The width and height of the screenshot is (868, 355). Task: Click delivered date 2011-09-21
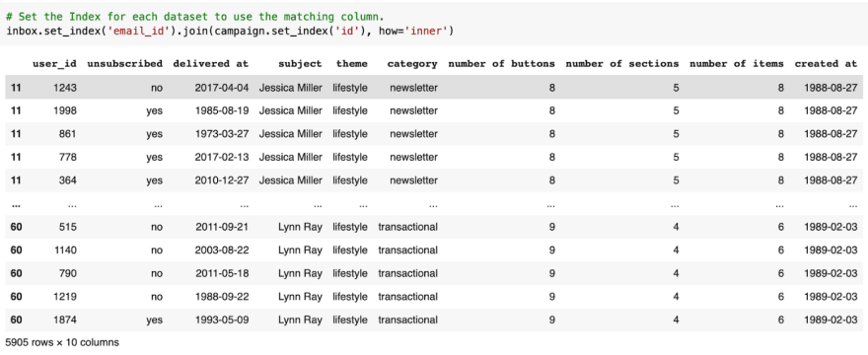click(x=222, y=227)
